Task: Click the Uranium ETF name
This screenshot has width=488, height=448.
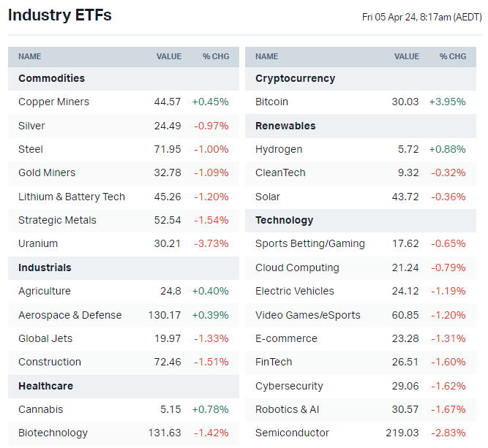Action: (38, 243)
